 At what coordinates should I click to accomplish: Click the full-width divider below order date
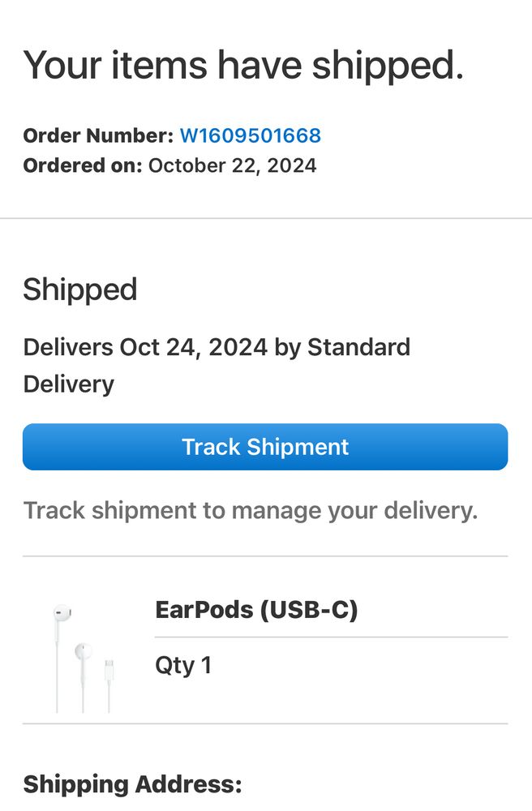click(x=266, y=218)
